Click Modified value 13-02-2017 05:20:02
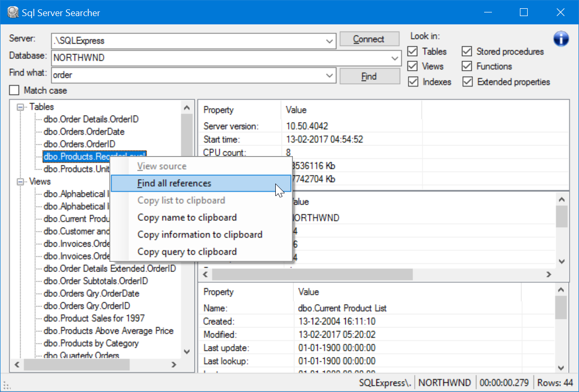Screen dimensions: 579x392 tap(337, 335)
